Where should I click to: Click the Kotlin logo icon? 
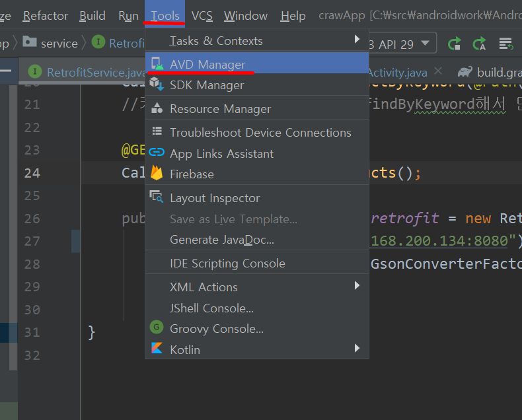click(x=157, y=348)
